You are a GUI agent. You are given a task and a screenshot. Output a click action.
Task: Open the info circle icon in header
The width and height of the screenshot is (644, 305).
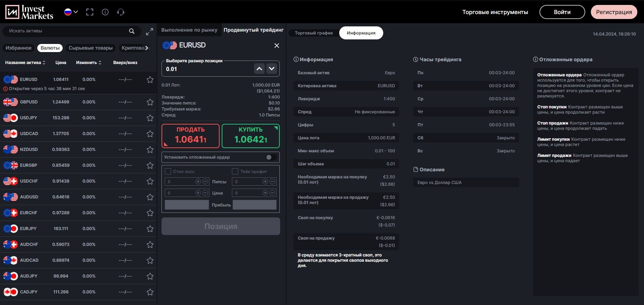pyautogui.click(x=105, y=12)
